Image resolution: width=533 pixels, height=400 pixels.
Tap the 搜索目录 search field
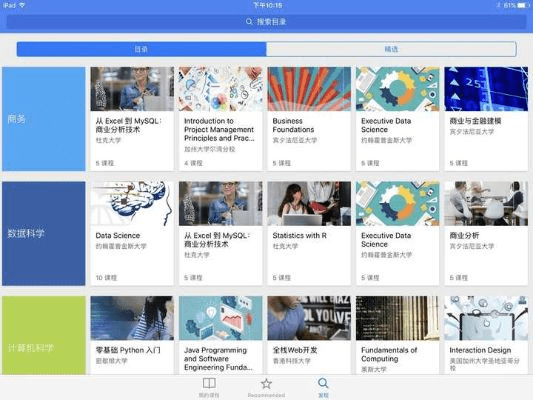tap(266, 22)
